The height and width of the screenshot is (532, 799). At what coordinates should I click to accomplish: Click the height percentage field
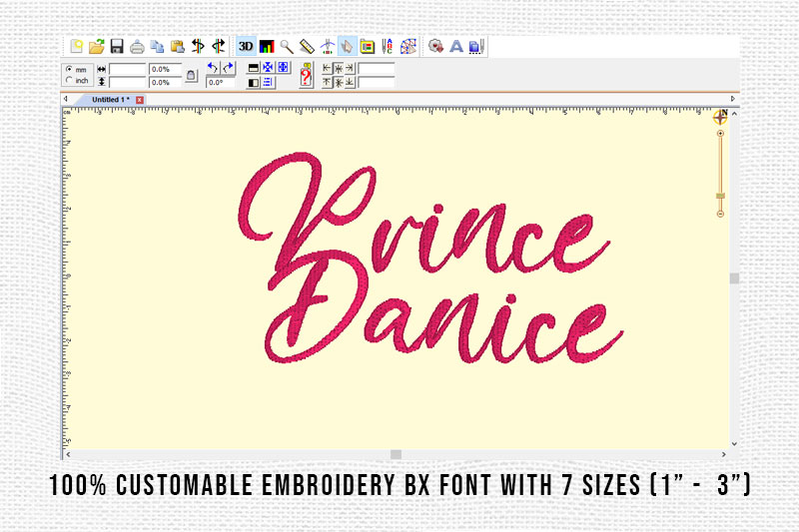click(x=165, y=82)
